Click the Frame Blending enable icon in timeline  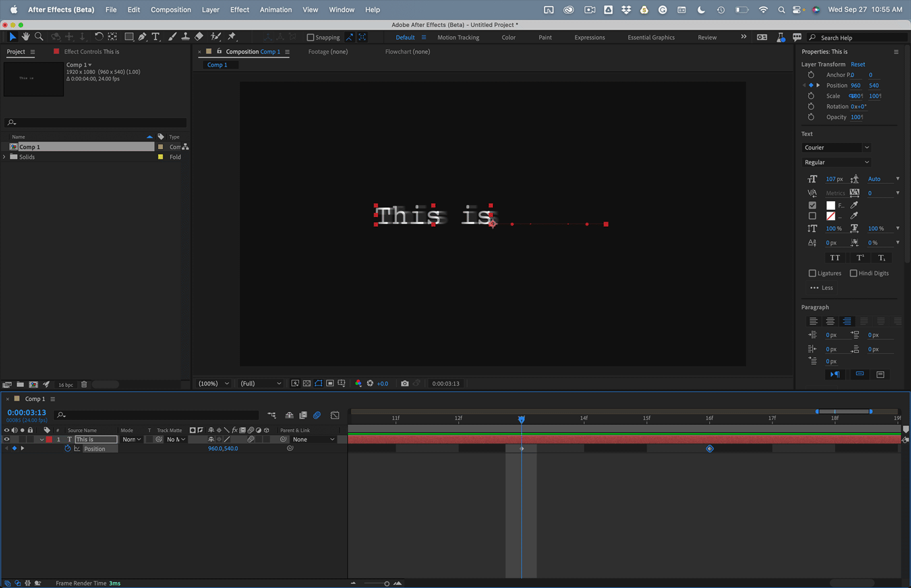coord(303,415)
